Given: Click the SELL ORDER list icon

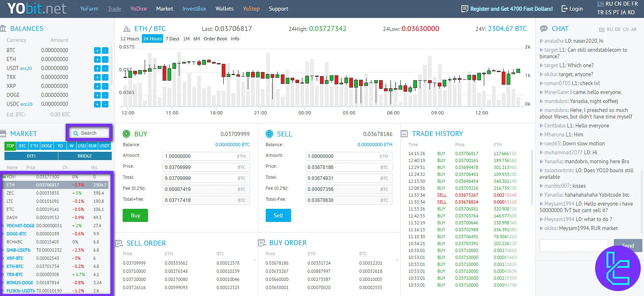Looking at the screenshot, I should (119, 243).
